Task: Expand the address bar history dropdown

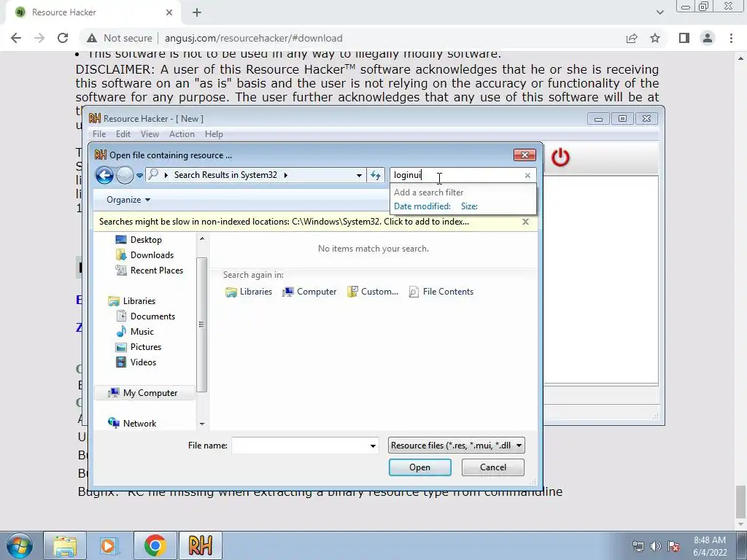Action: coord(359,175)
